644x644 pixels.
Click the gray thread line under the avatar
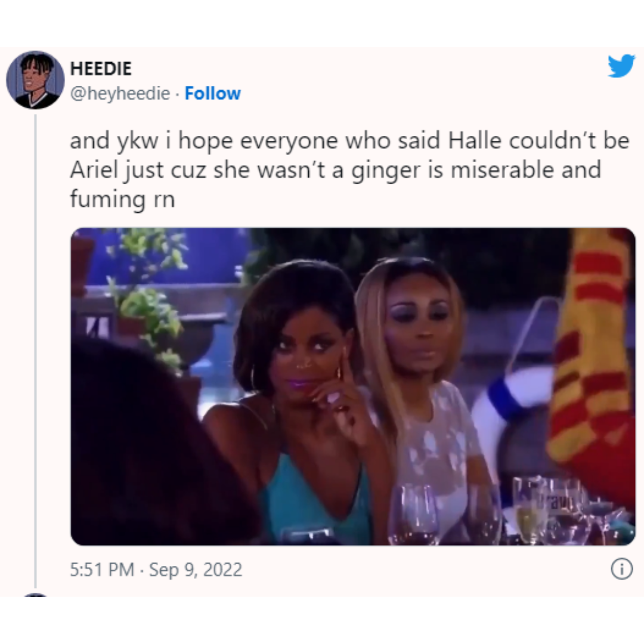[x=36, y=351]
